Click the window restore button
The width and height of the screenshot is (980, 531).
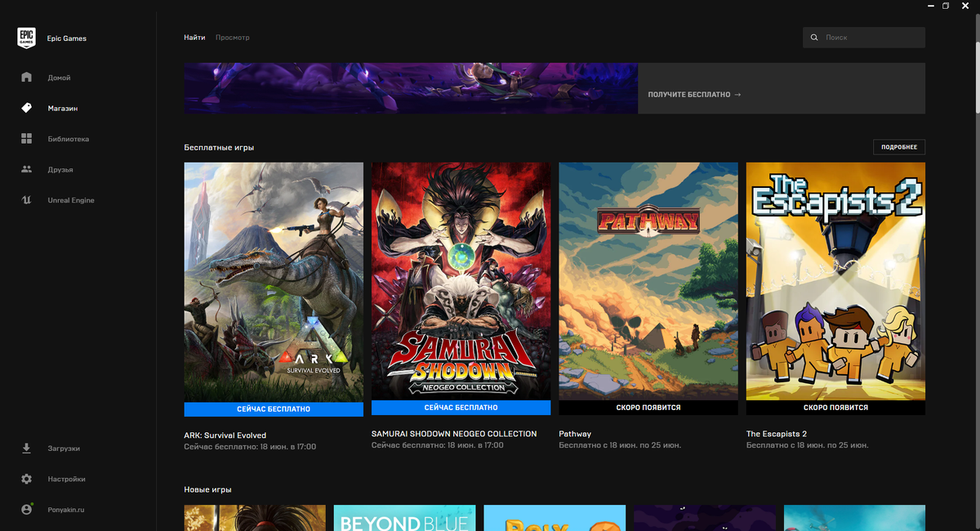pos(946,6)
